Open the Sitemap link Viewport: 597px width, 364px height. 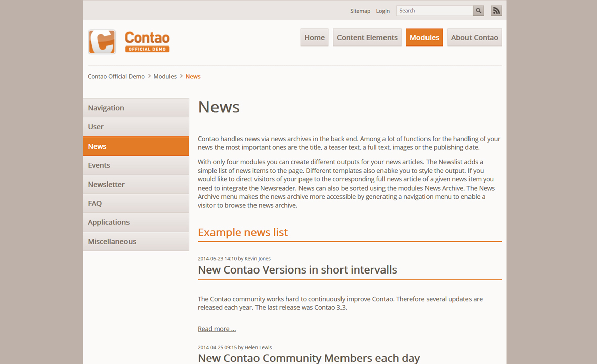coord(360,11)
